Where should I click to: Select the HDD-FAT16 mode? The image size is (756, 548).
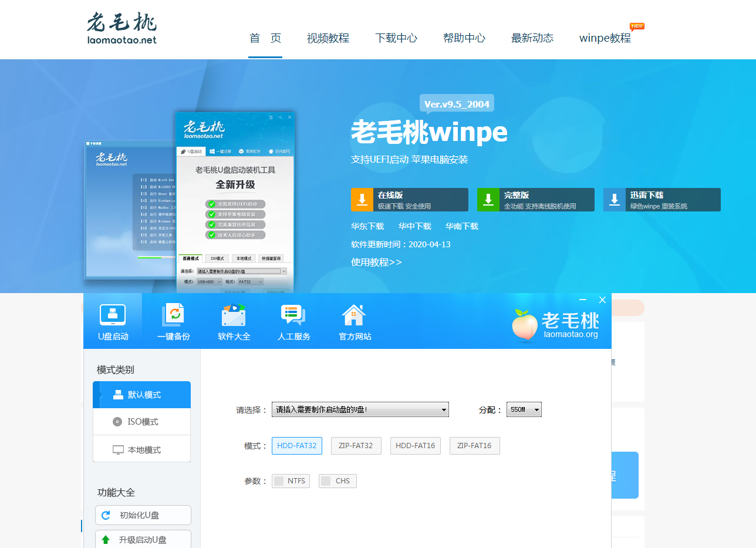pyautogui.click(x=416, y=446)
